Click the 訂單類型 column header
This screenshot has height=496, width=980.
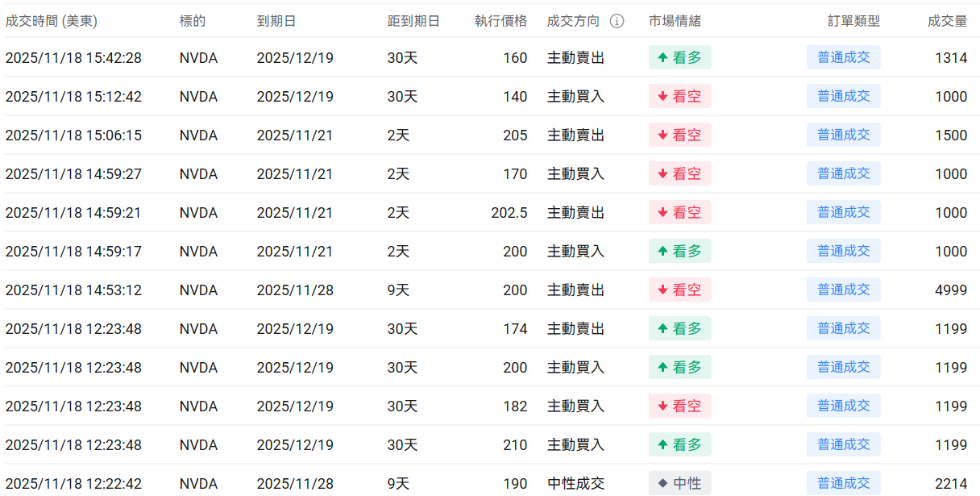click(x=853, y=21)
